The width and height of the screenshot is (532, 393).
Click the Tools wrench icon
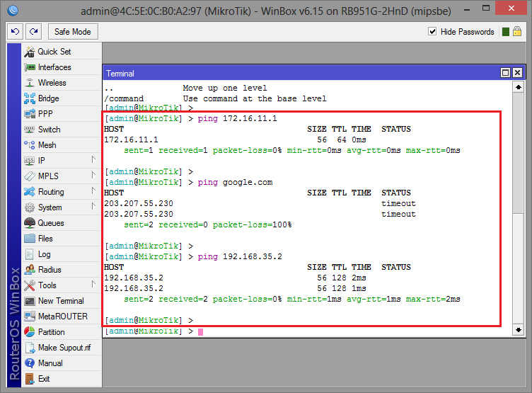[30, 285]
